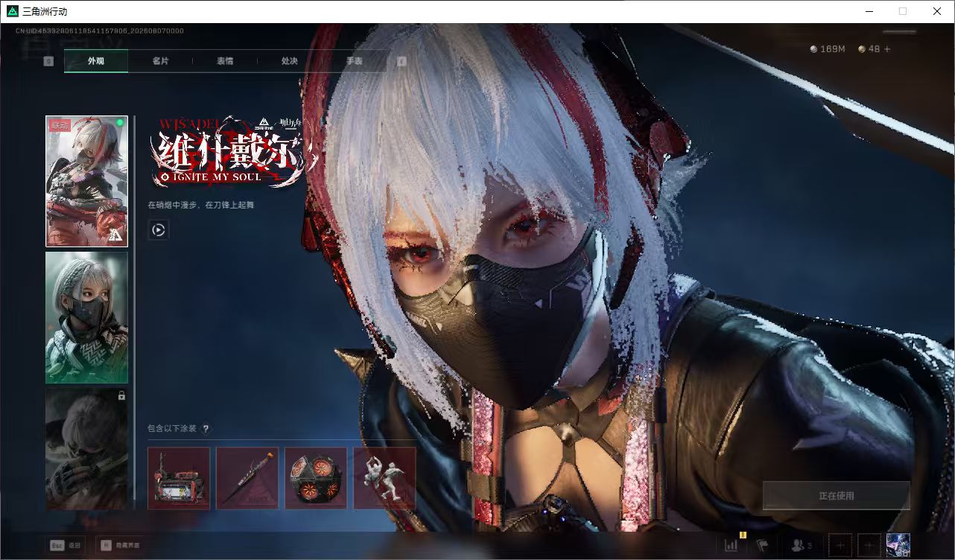This screenshot has height=560, width=955.
Task: Click the 维什戴尔 skin title logo
Action: pyautogui.click(x=234, y=151)
